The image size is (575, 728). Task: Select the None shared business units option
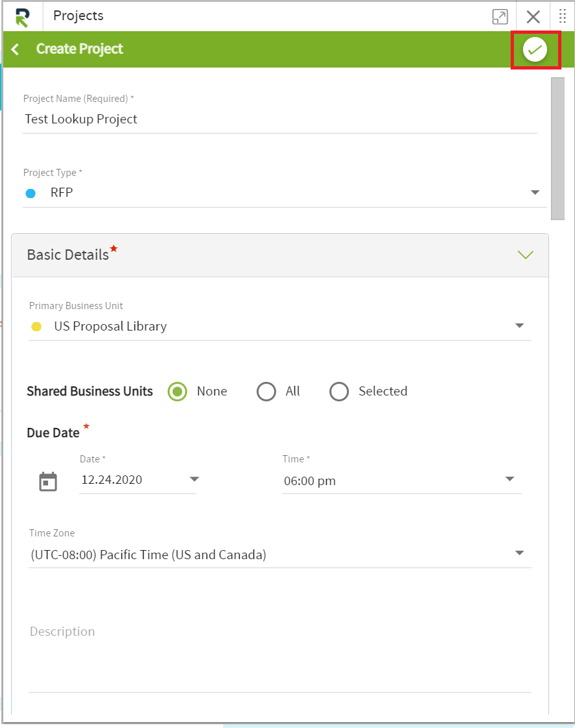pyautogui.click(x=177, y=392)
